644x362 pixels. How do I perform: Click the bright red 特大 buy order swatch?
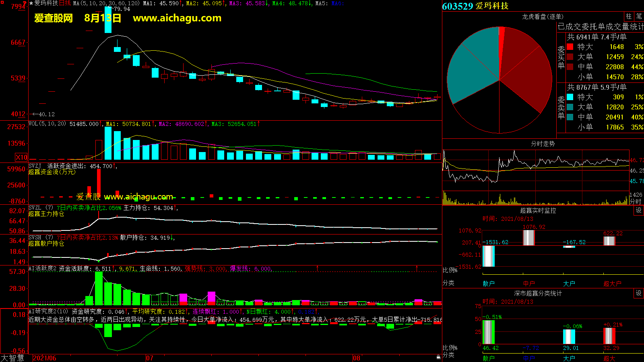570,47
